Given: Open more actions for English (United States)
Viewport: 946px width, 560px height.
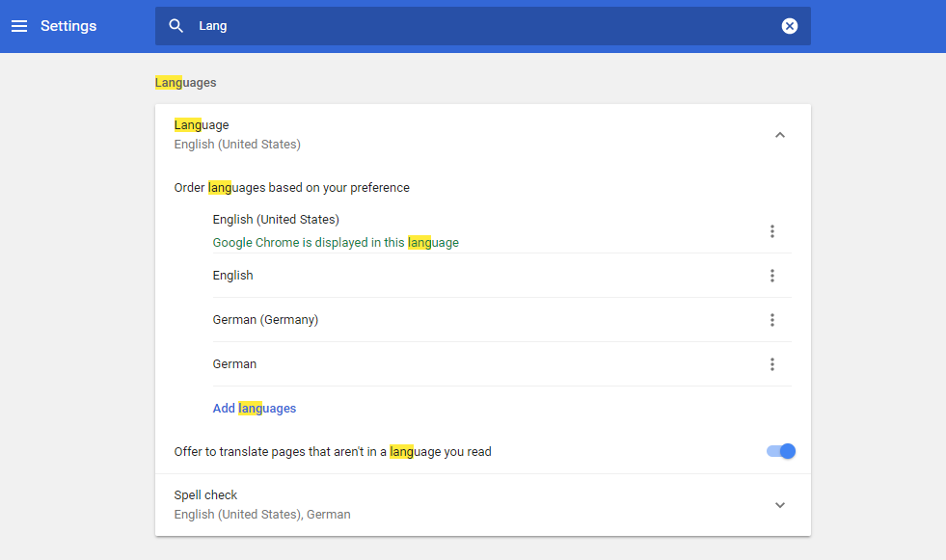Looking at the screenshot, I should coord(771,231).
